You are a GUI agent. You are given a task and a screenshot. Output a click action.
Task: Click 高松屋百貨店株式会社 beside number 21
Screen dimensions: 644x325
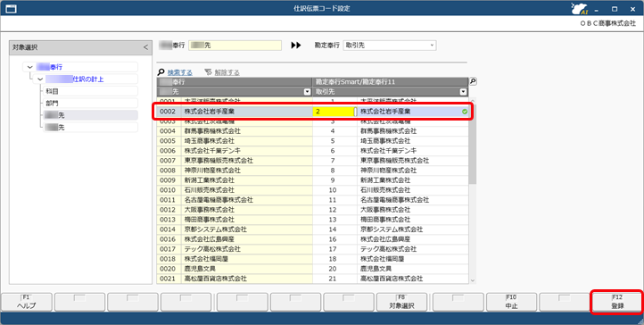pyautogui.click(x=392, y=279)
